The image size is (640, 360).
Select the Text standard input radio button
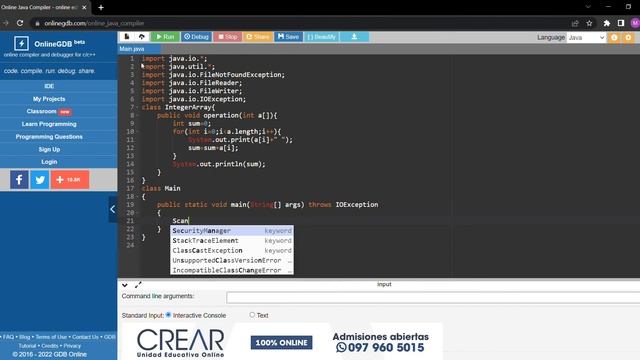pos(252,315)
